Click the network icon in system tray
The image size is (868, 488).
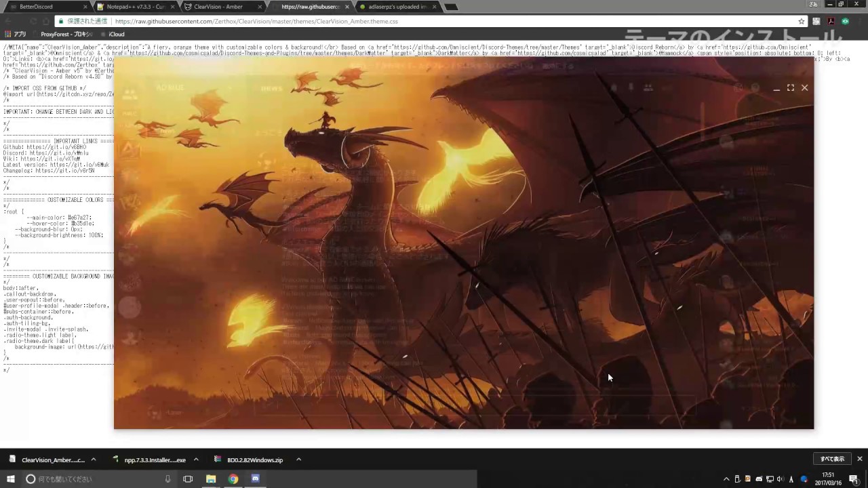click(769, 479)
